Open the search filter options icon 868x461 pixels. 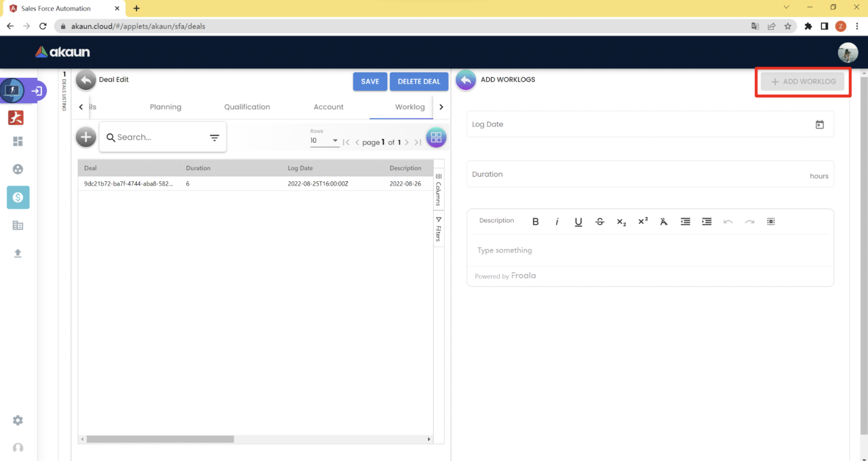coord(214,138)
